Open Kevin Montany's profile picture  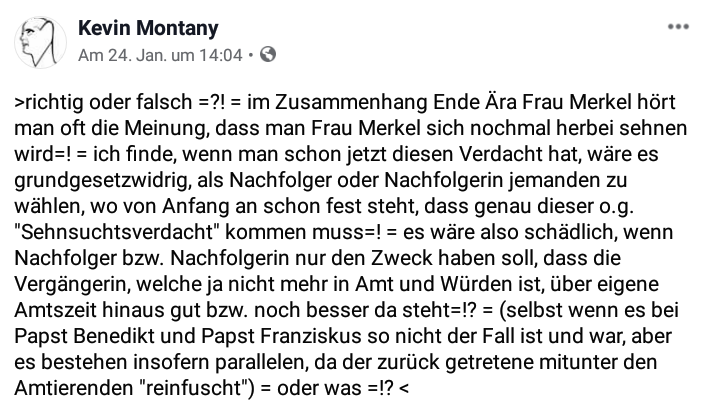[x=40, y=42]
